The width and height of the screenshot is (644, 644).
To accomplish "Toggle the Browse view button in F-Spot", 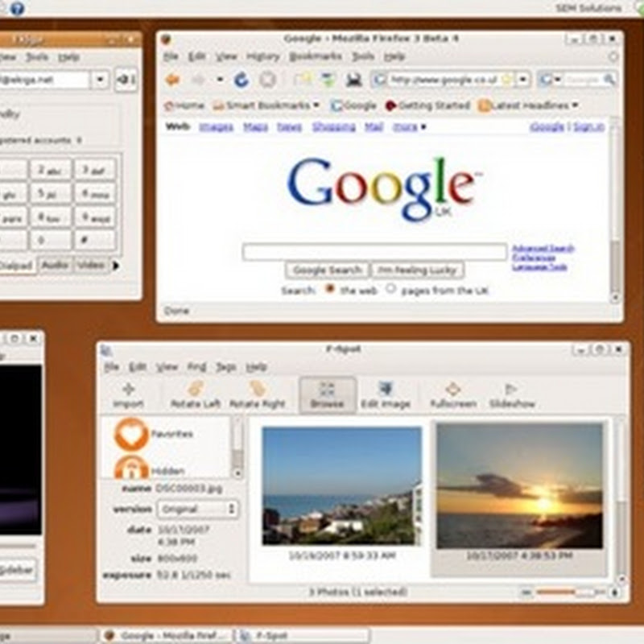I will [x=327, y=395].
